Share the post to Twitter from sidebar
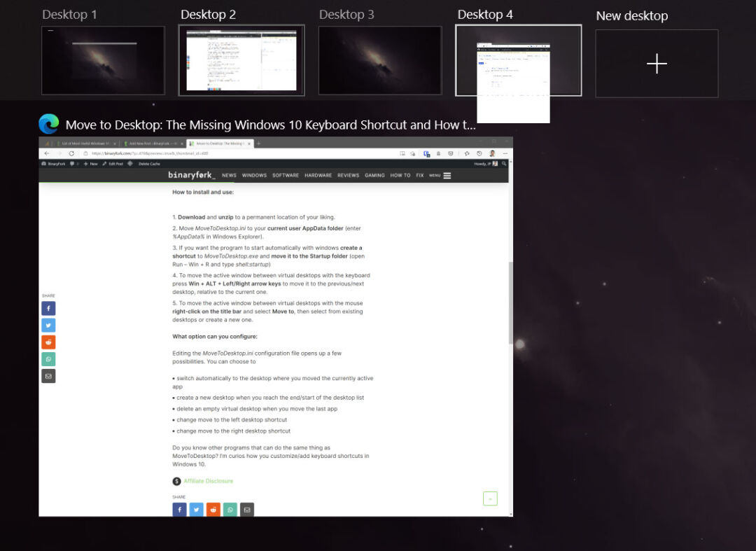The width and height of the screenshot is (756, 551). 48,325
